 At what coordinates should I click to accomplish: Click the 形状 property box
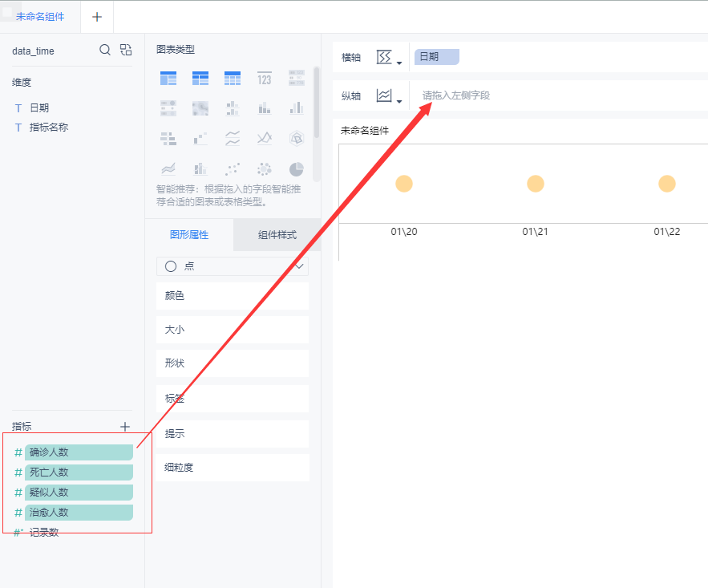pyautogui.click(x=233, y=363)
